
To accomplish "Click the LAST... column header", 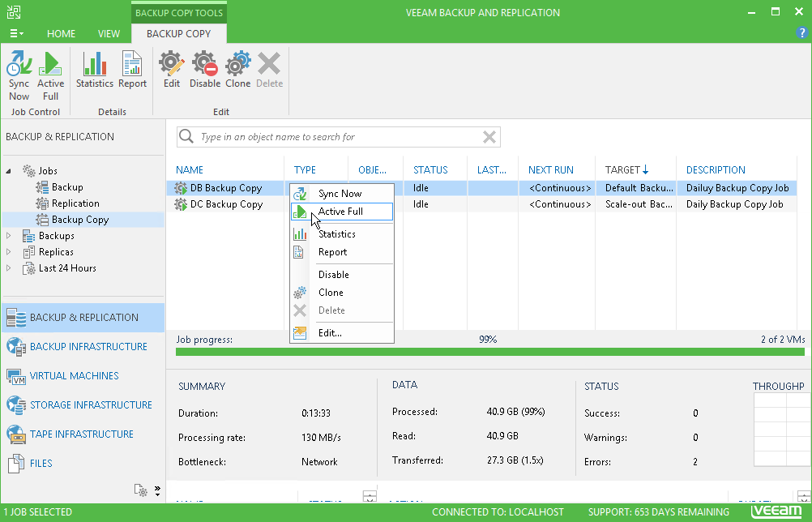I will click(x=491, y=170).
